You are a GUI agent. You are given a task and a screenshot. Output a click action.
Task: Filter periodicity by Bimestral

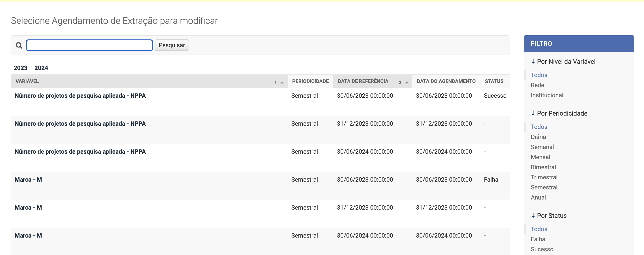[x=543, y=167]
